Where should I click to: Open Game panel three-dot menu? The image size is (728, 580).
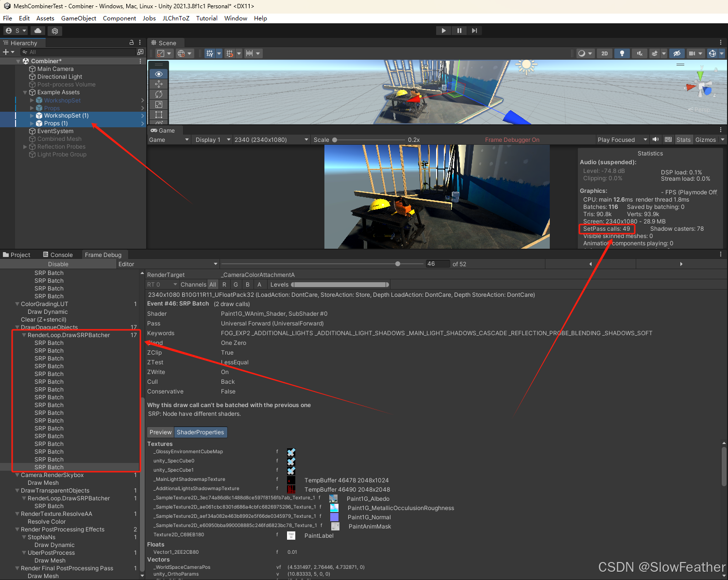[721, 130]
